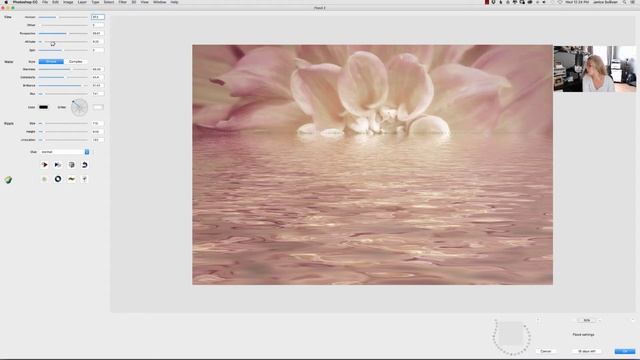Click the pale round icon left of the black ring
This screenshot has height=360, width=640.
click(x=44, y=179)
